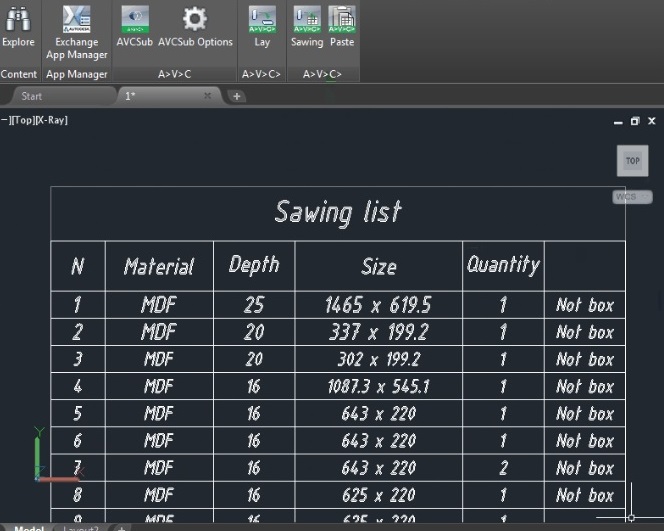Viewport: 664px width, 531px height.
Task: Add a new drawing tab with plus
Action: pyautogui.click(x=236, y=96)
